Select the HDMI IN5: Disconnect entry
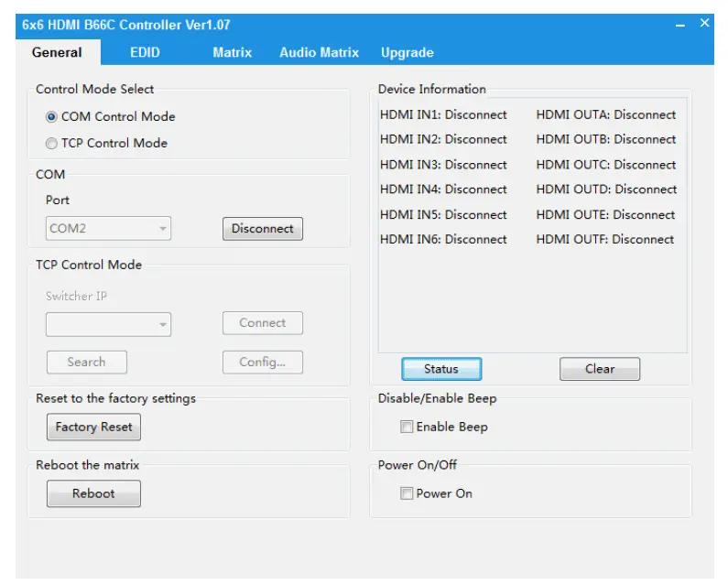This screenshot has height=585, width=728. pos(443,215)
